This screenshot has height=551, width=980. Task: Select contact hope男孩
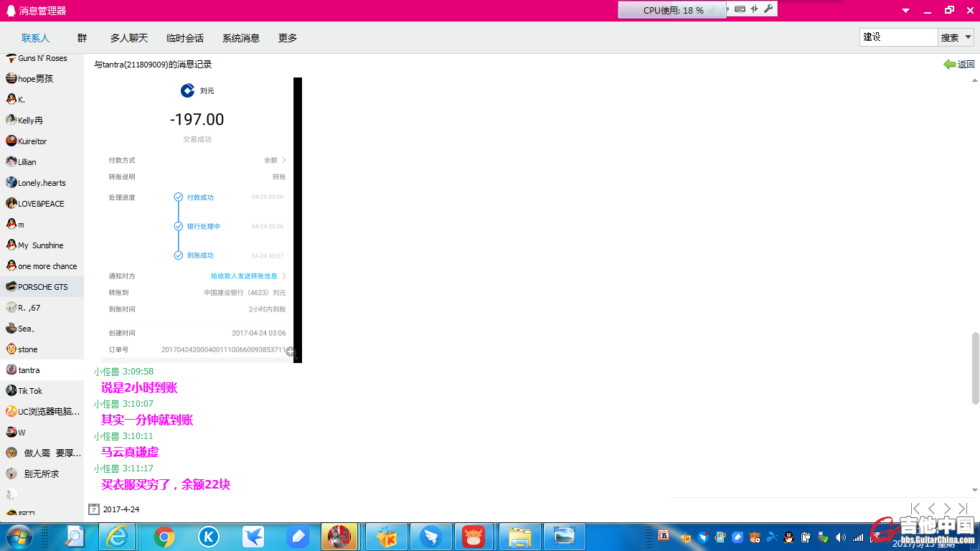pyautogui.click(x=42, y=79)
